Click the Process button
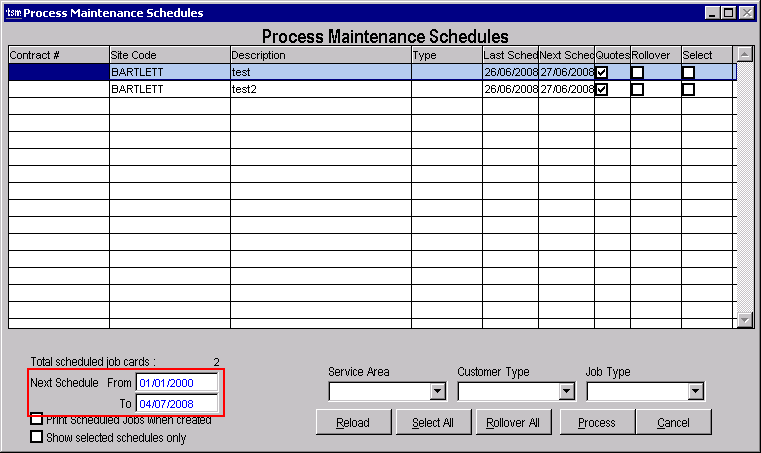This screenshot has width=761, height=453. click(x=597, y=422)
